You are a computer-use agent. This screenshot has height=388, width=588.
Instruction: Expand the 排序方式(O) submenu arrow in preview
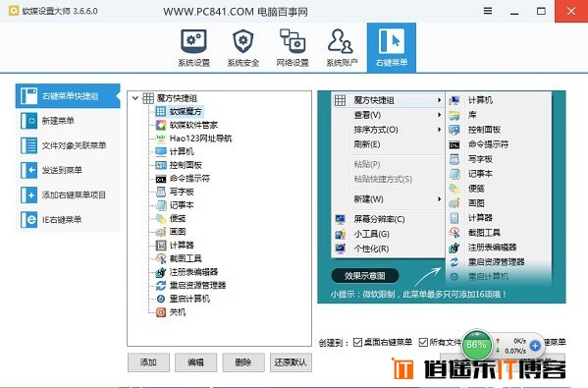point(439,130)
